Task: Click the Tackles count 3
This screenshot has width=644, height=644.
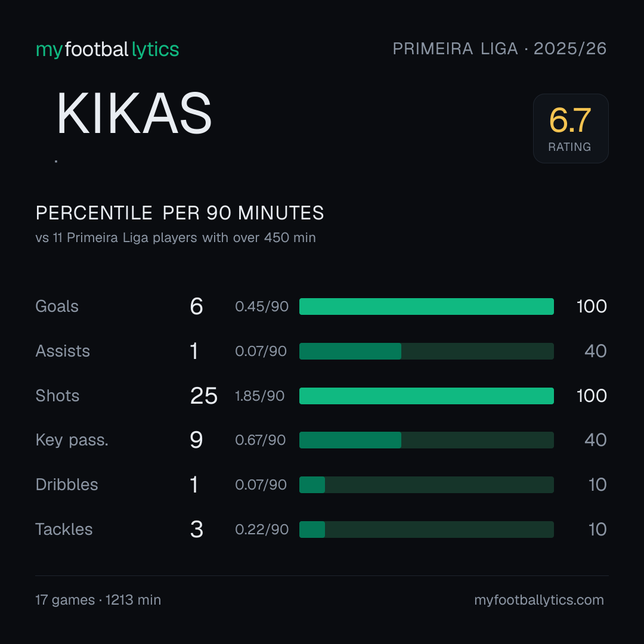Action: click(x=197, y=530)
